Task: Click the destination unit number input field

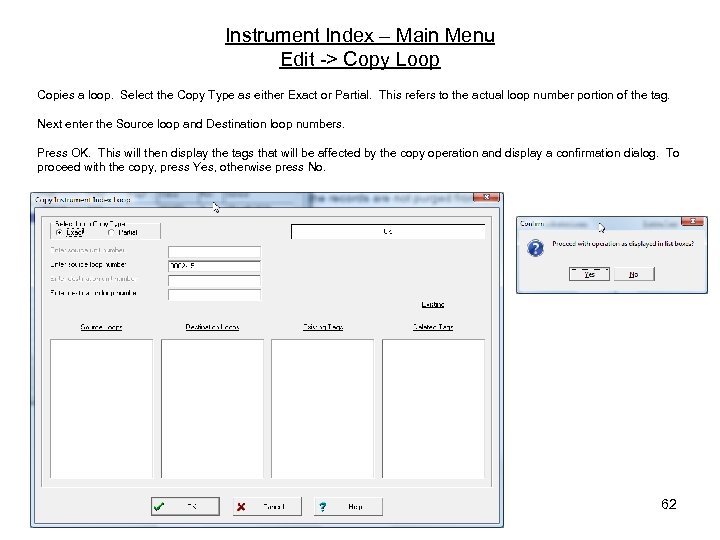Action: 214,280
